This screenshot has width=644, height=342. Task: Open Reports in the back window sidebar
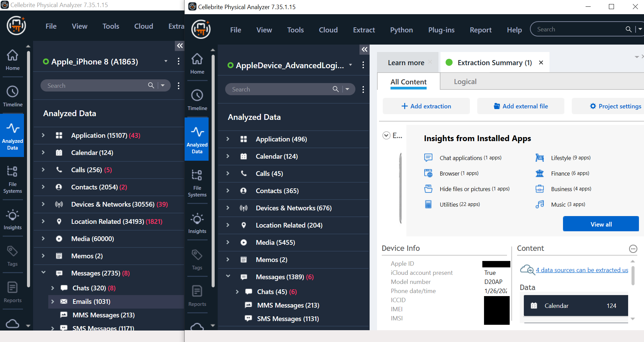tap(12, 292)
